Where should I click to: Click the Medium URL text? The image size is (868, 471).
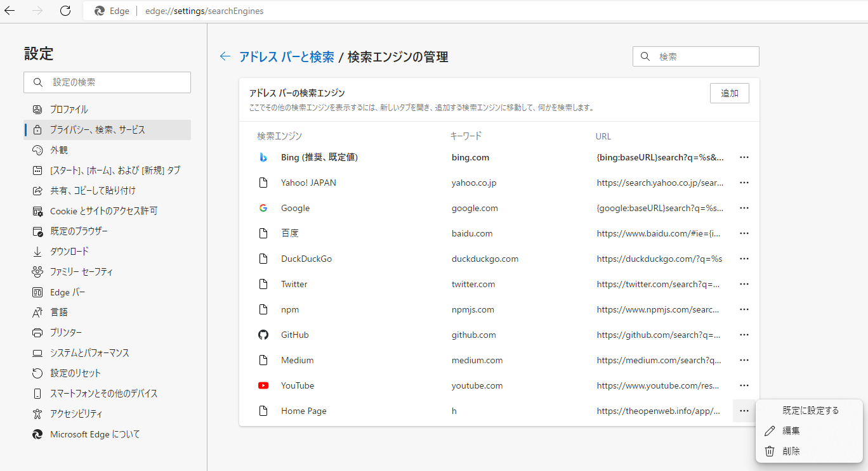[x=659, y=360]
